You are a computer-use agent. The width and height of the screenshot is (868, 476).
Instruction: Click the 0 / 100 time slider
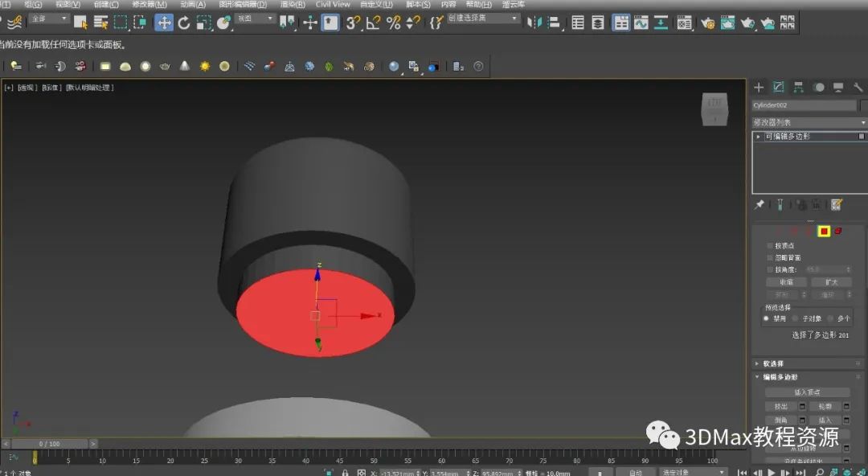coord(50,443)
